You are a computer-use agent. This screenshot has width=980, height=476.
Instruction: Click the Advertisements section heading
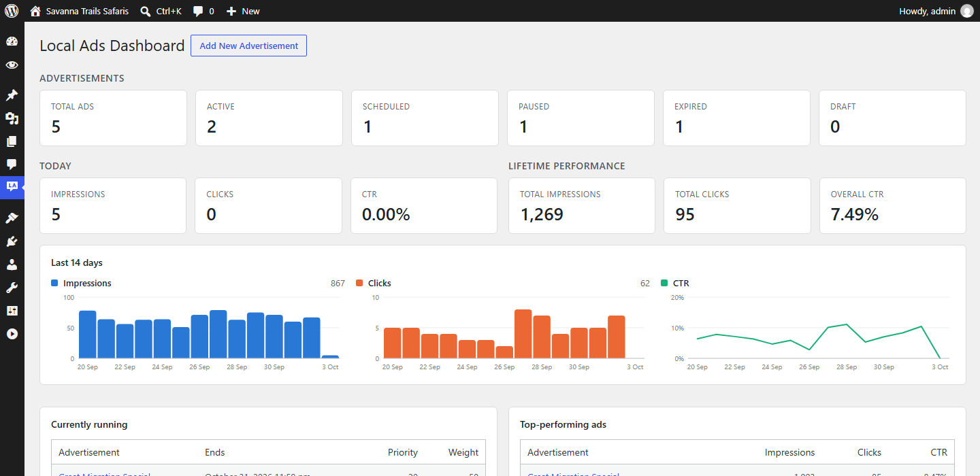82,78
